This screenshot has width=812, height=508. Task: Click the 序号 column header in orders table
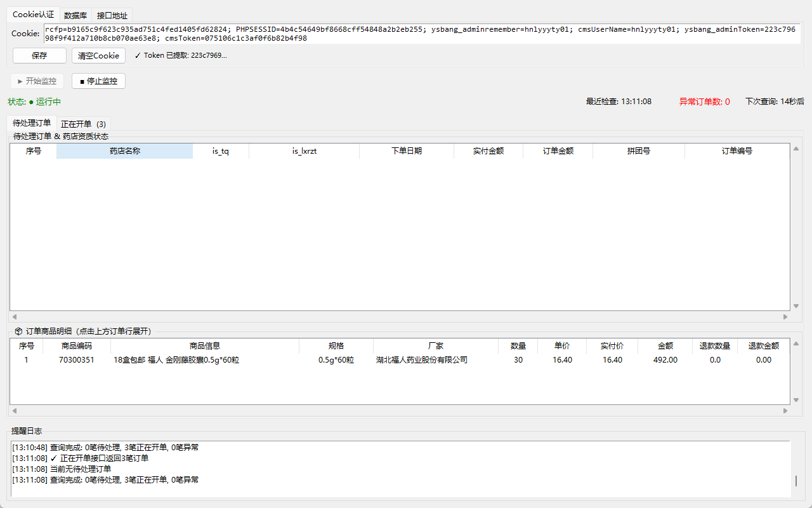[34, 151]
